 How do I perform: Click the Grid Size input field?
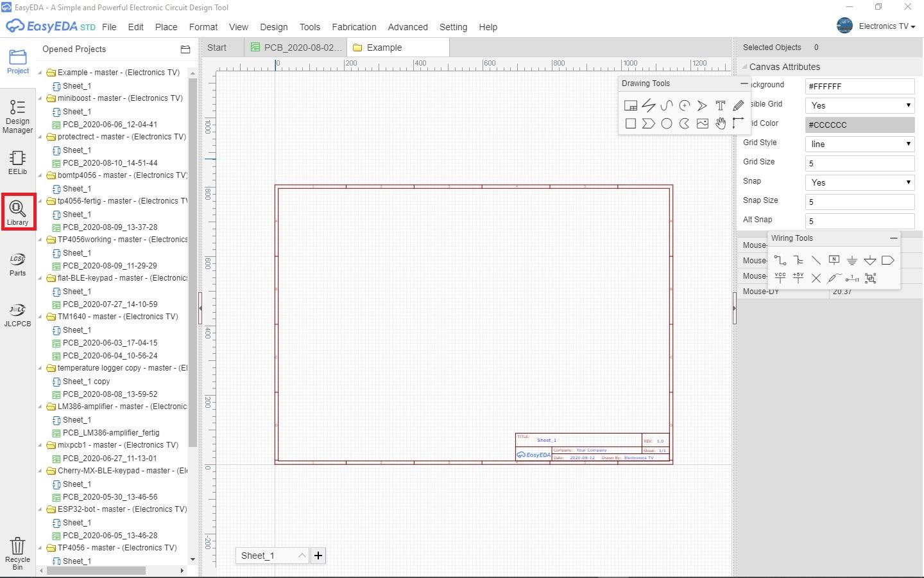point(860,163)
